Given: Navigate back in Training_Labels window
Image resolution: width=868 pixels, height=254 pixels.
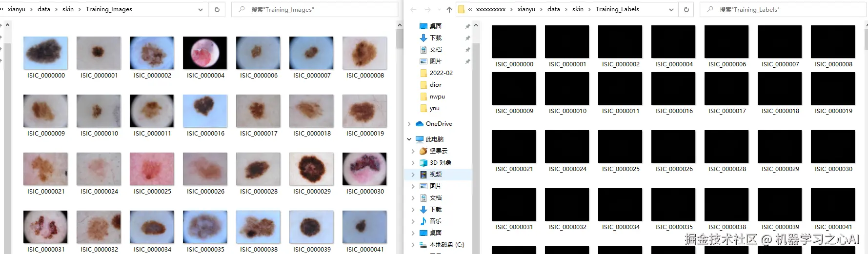Looking at the screenshot, I should coord(413,9).
